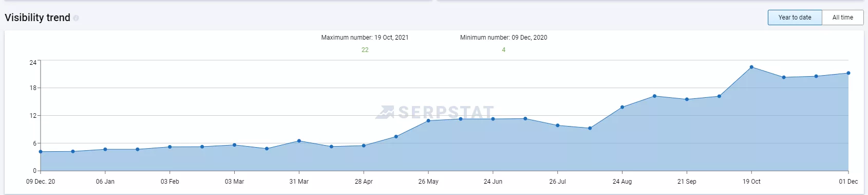The width and height of the screenshot is (868, 195).
Task: Click the maximum number value 22
Action: (x=365, y=50)
